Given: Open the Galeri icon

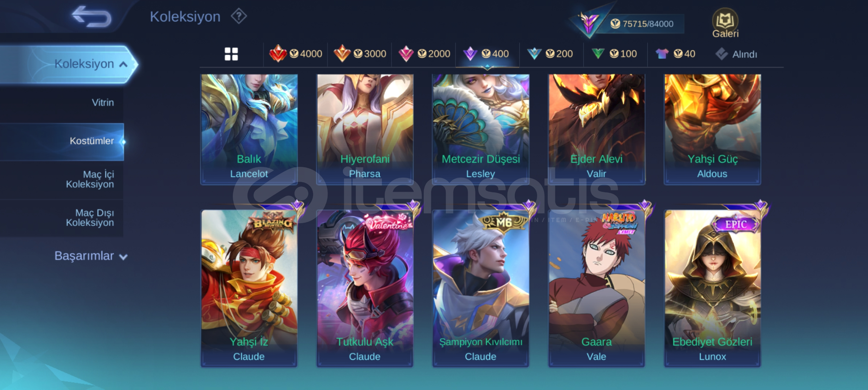Looking at the screenshot, I should [725, 23].
